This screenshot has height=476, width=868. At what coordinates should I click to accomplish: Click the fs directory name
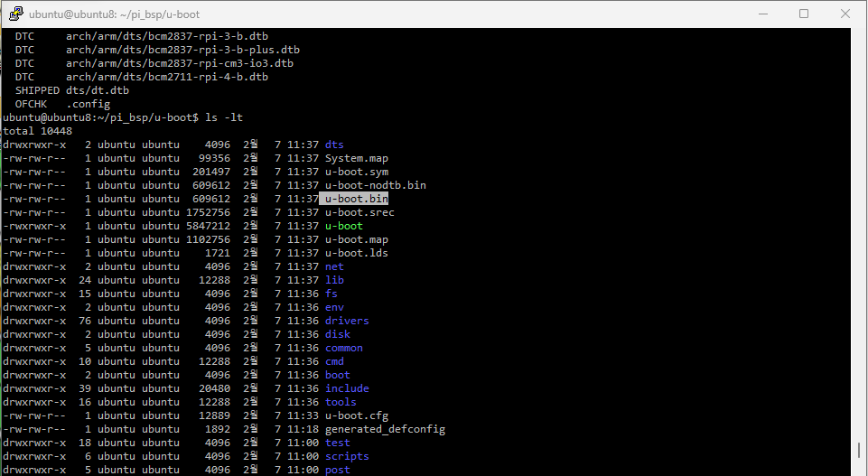click(x=331, y=294)
